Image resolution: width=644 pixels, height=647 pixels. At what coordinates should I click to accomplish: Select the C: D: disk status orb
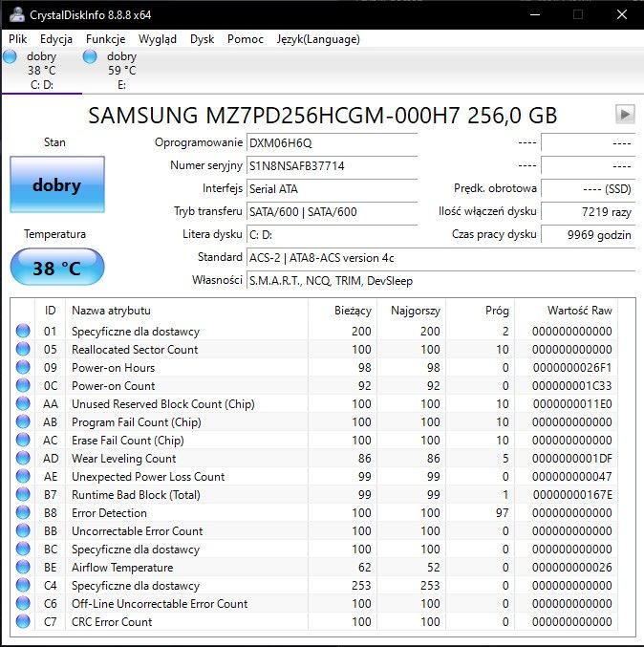[x=10, y=57]
